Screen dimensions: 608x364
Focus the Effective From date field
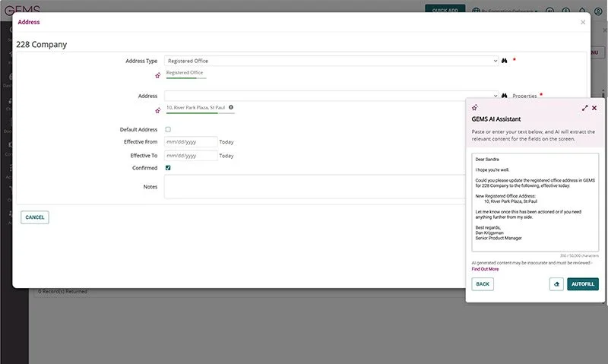pyautogui.click(x=191, y=142)
